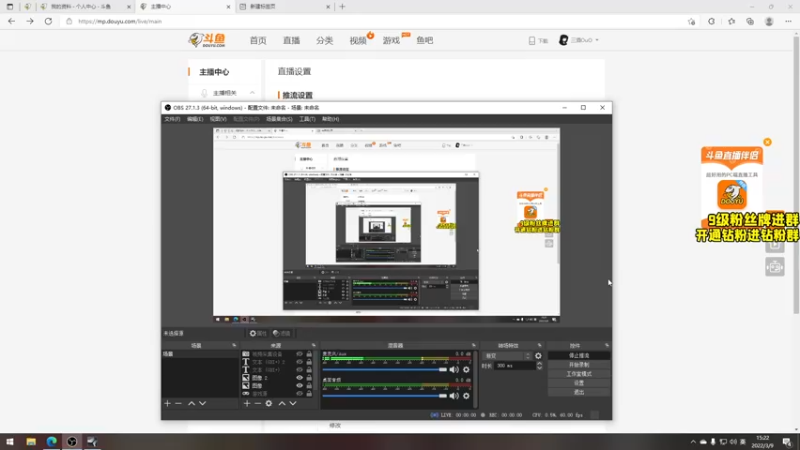Decrease transition duration with down stepper

pyautogui.click(x=539, y=368)
